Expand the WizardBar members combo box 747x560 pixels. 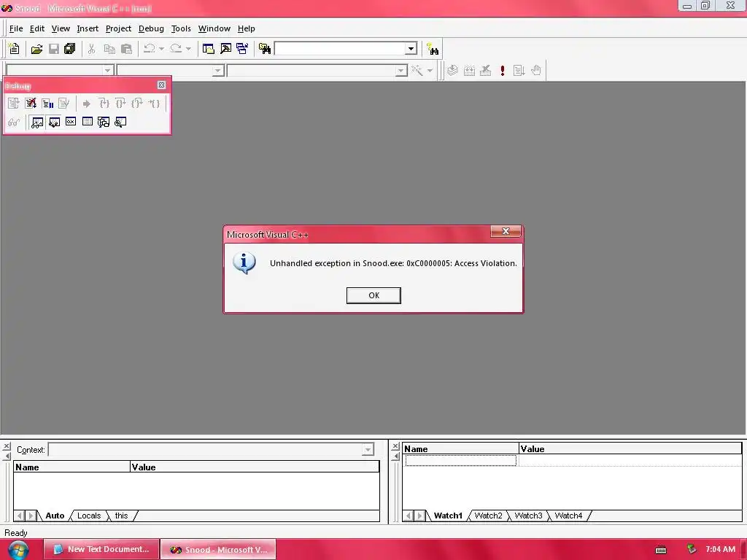[401, 71]
